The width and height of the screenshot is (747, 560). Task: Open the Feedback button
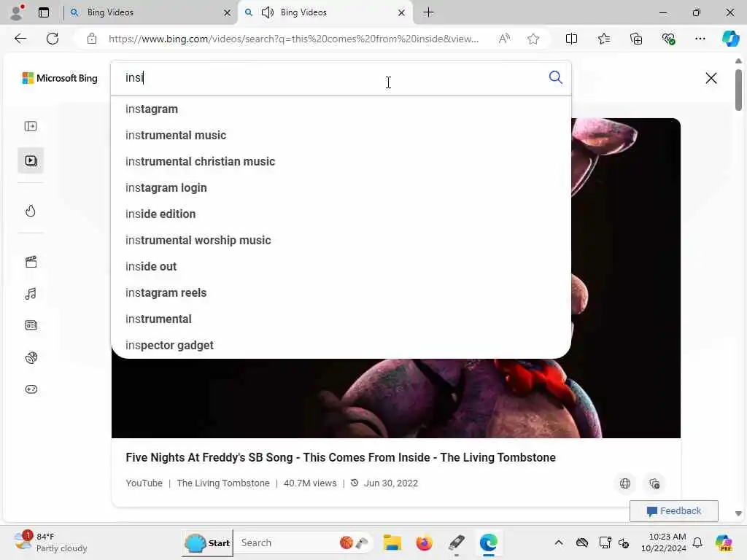(x=673, y=511)
